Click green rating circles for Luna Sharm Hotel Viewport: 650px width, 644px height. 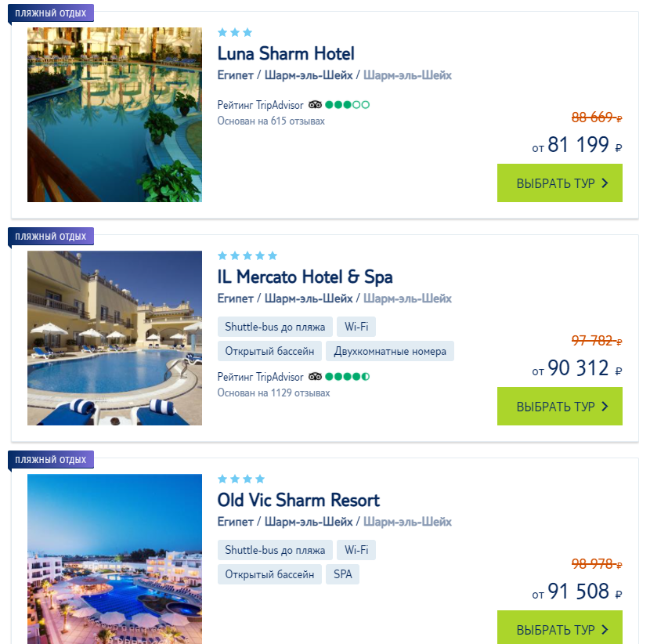point(347,104)
